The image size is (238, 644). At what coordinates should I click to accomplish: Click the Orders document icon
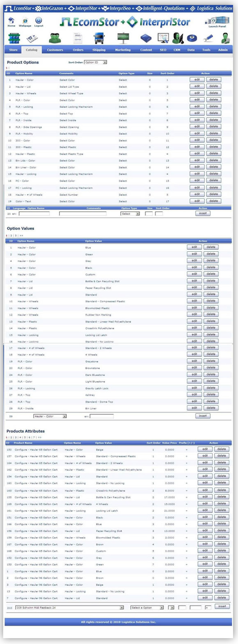[78, 39]
